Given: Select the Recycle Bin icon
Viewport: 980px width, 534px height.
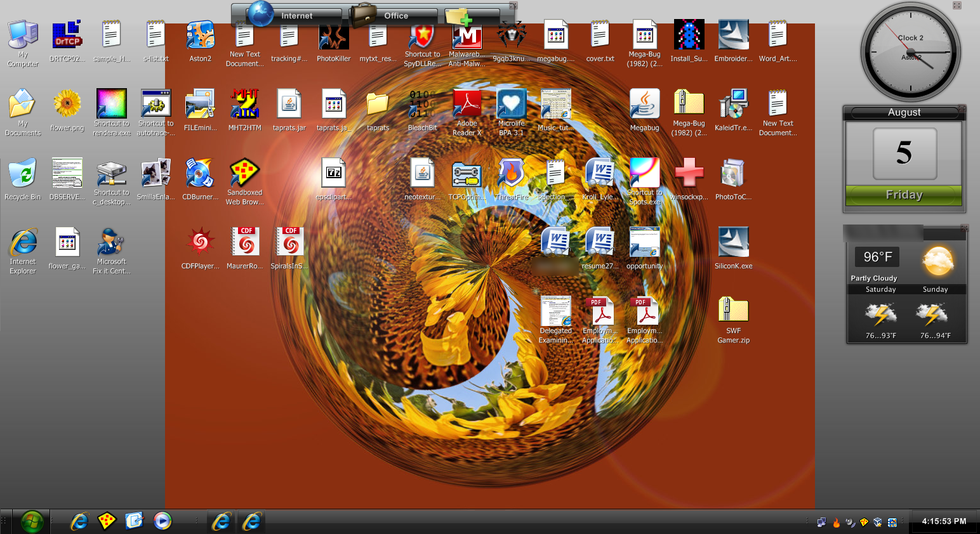Looking at the screenshot, I should tap(23, 179).
